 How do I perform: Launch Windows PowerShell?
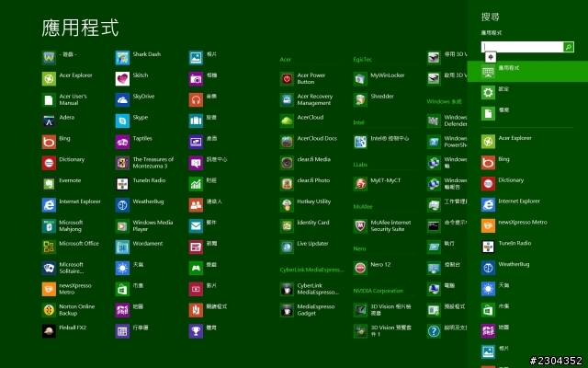447,142
